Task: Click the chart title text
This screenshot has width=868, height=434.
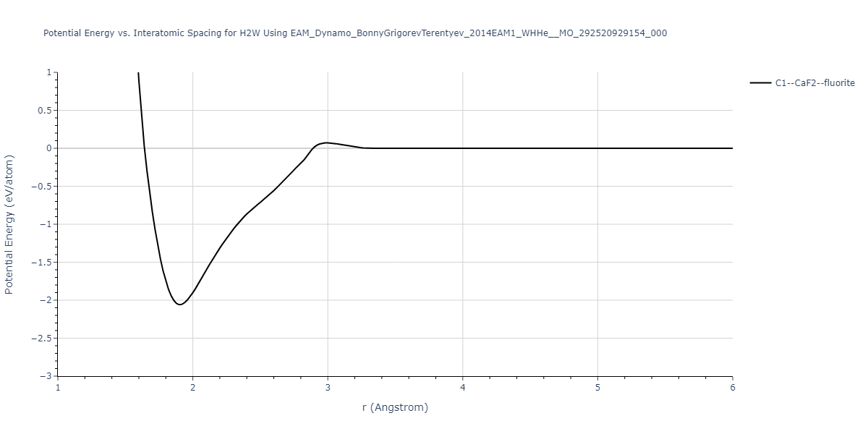Action: pyautogui.click(x=355, y=33)
